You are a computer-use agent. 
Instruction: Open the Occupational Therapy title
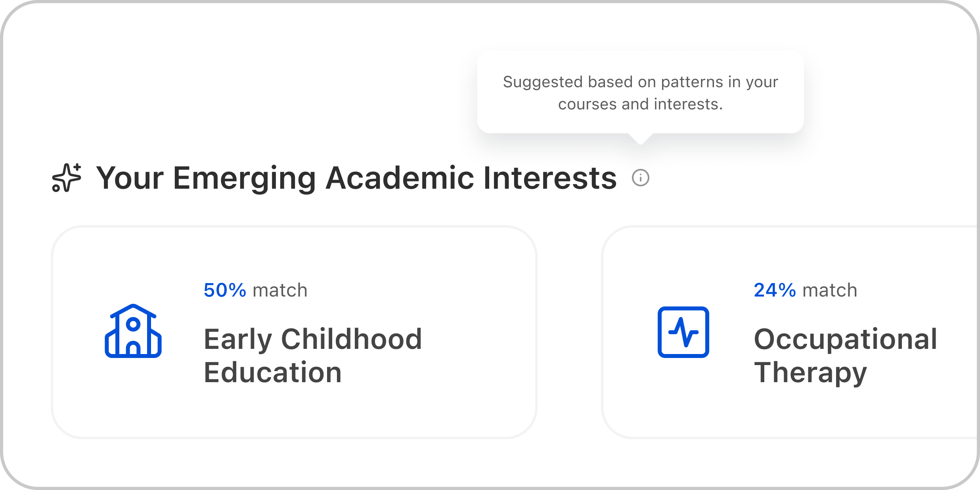pos(845,355)
